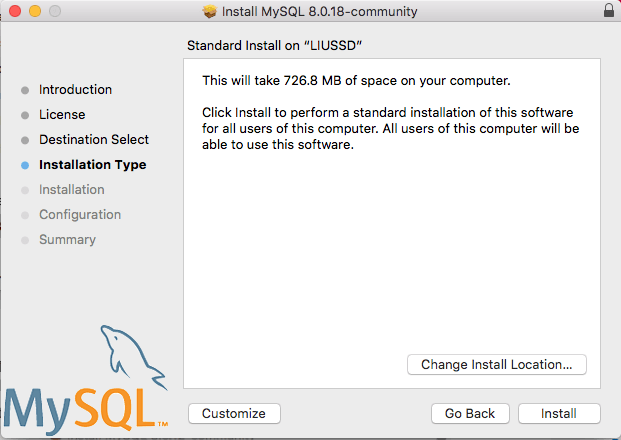Click the Summary step label
This screenshot has height=440, width=621.
click(67, 240)
